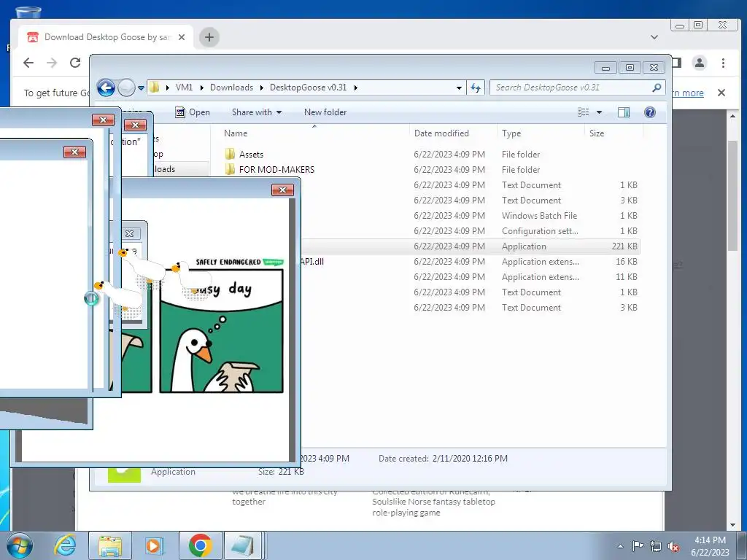
Task: Click Chrome's profile avatar icon
Action: (x=700, y=63)
